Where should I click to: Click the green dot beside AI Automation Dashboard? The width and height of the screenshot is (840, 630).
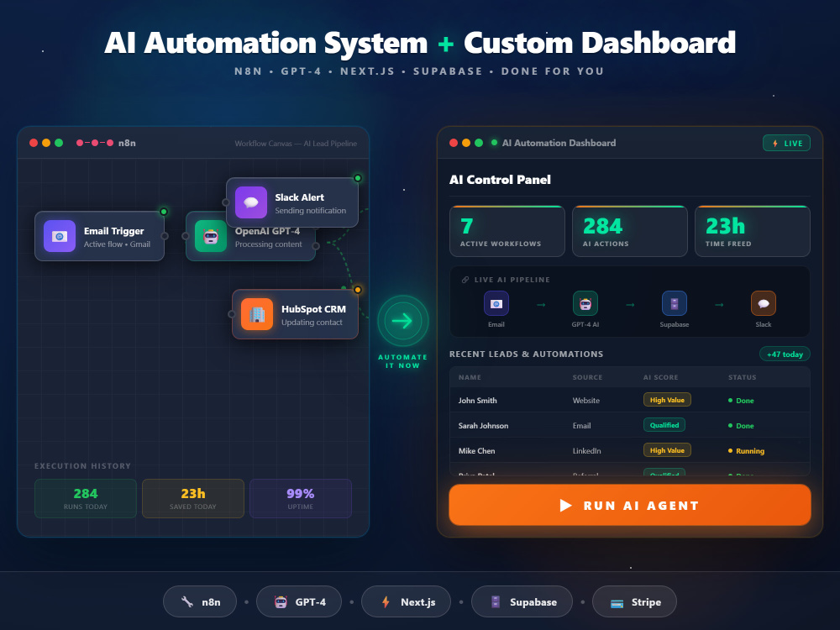coord(494,143)
